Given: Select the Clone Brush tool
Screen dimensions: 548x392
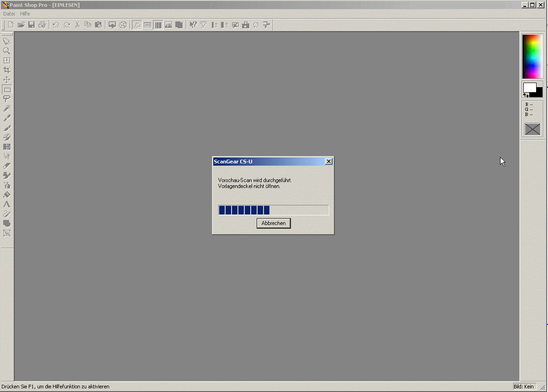Looking at the screenshot, I should [7, 137].
